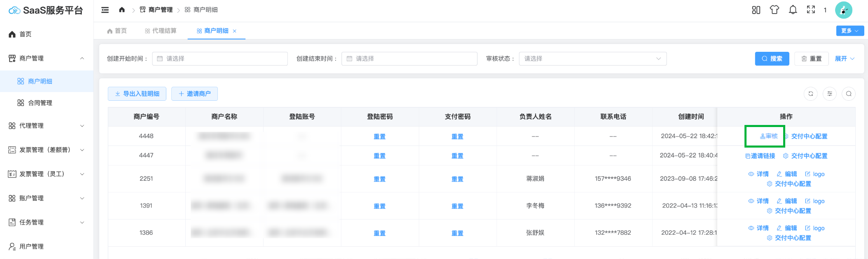Viewport: 868px width, 259px height.
Task: Collapse the sidebar with hamburger icon
Action: pyautogui.click(x=105, y=10)
